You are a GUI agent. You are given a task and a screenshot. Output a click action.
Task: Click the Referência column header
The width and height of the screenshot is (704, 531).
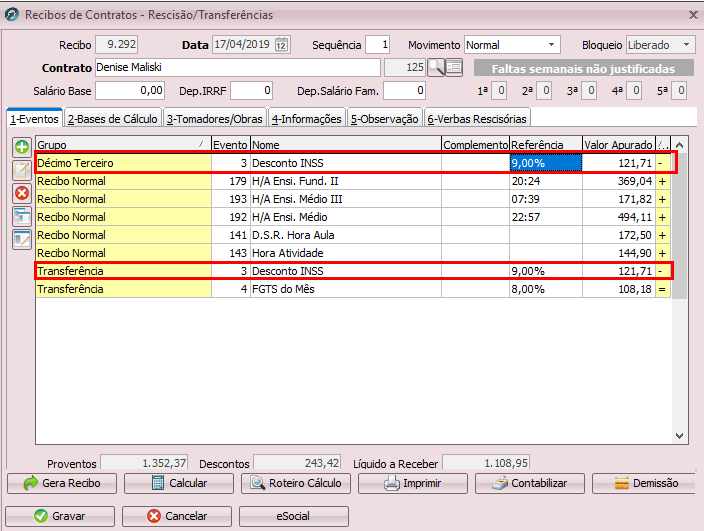point(546,145)
